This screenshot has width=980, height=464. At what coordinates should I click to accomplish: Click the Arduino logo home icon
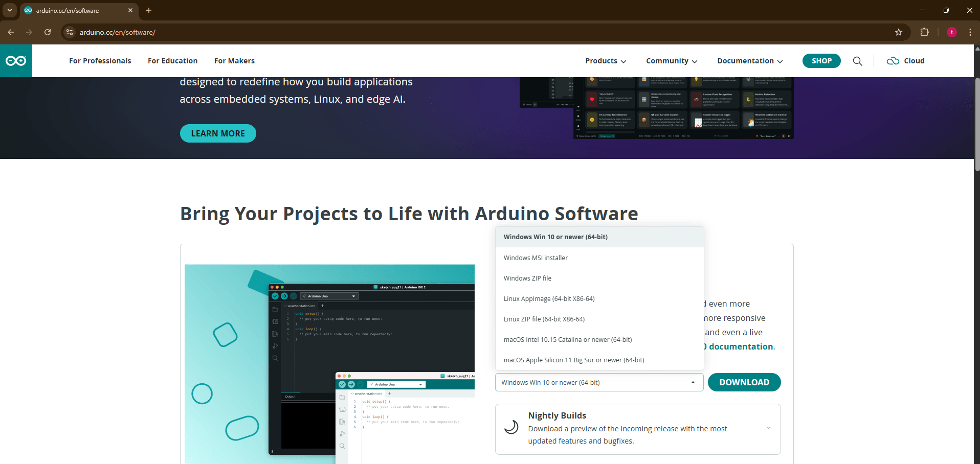pyautogui.click(x=16, y=61)
